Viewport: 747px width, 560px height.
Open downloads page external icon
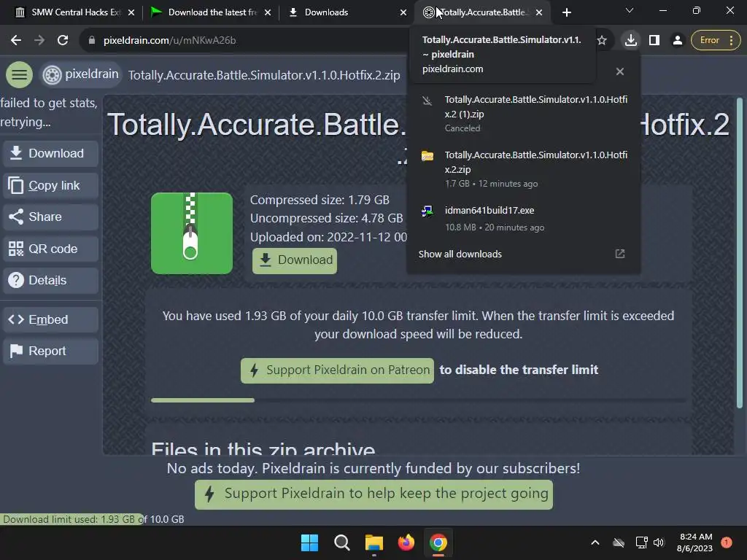pyautogui.click(x=620, y=254)
